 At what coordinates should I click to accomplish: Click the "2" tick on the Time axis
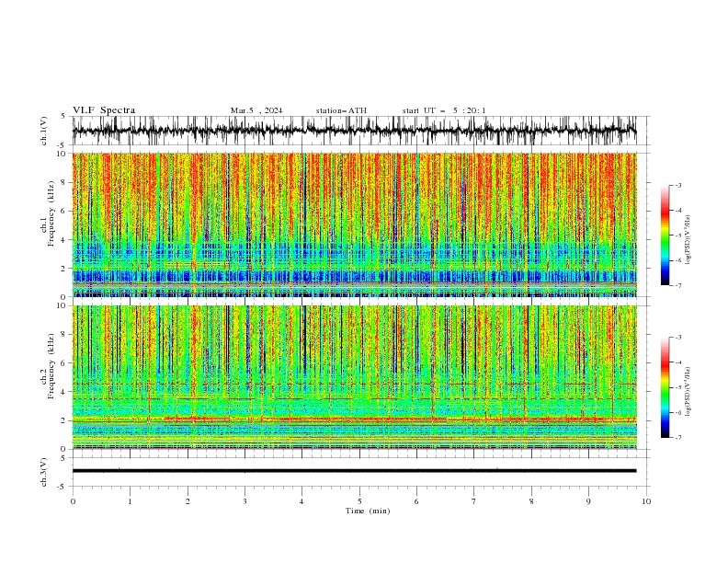click(188, 501)
